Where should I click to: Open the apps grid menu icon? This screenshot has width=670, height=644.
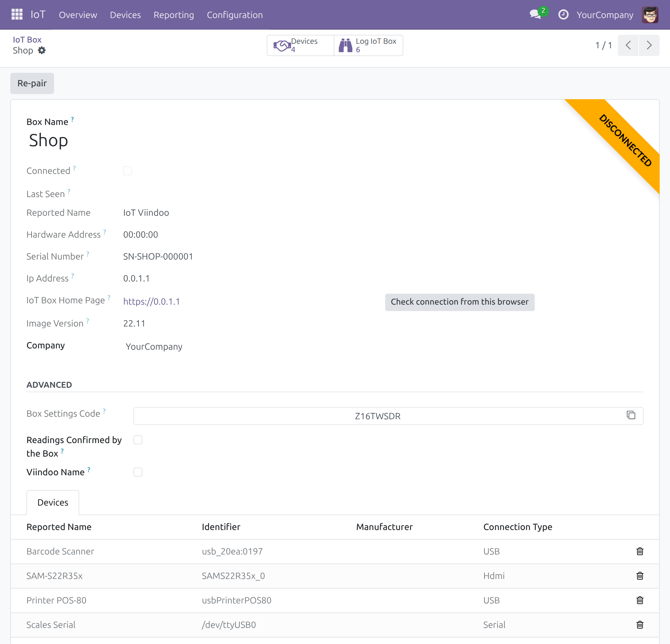[x=17, y=15]
